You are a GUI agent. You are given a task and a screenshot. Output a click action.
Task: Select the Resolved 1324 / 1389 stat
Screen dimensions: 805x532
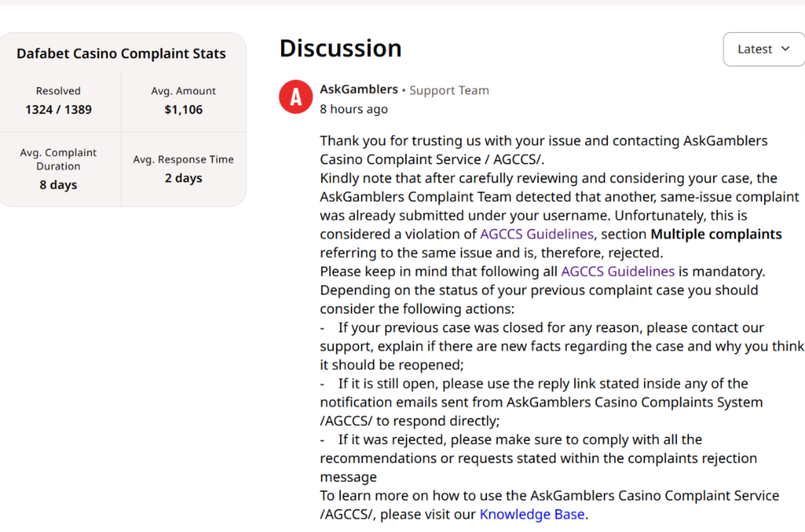tap(59, 101)
